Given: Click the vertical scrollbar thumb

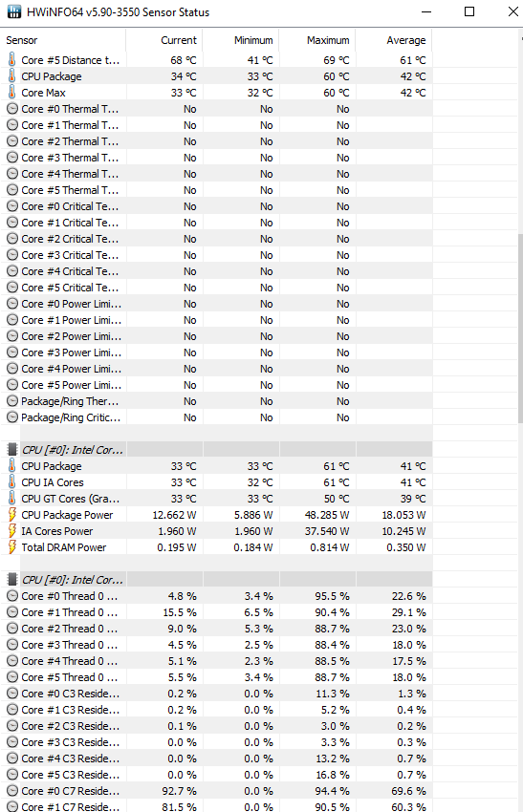Looking at the screenshot, I should tap(520, 329).
